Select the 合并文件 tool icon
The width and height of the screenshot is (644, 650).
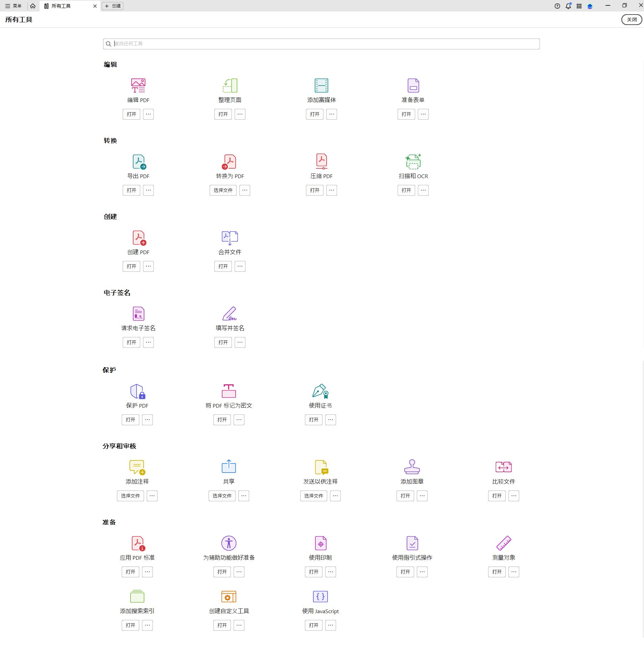(x=229, y=238)
